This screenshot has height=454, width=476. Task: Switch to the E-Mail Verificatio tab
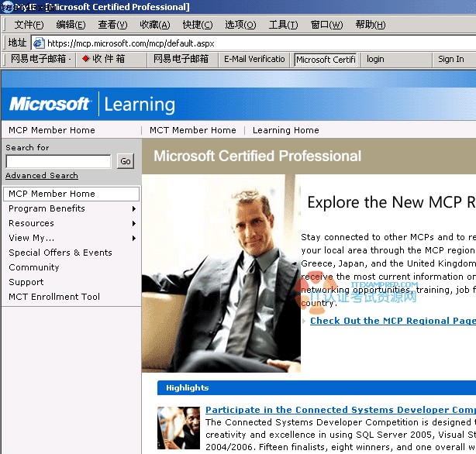tap(254, 59)
